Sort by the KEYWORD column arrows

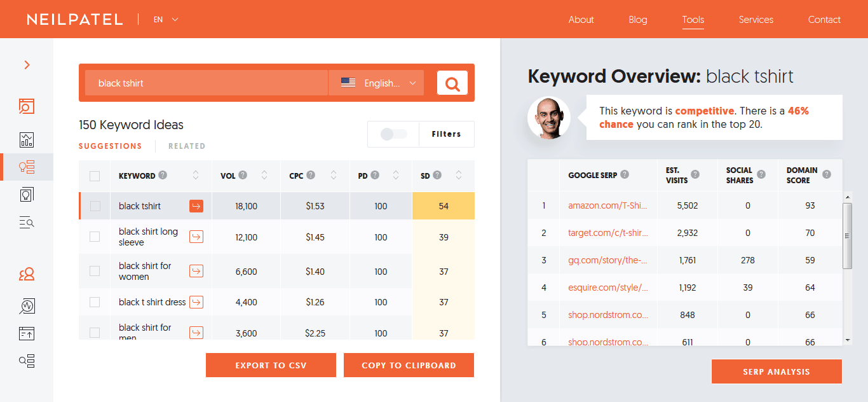pyautogui.click(x=196, y=176)
